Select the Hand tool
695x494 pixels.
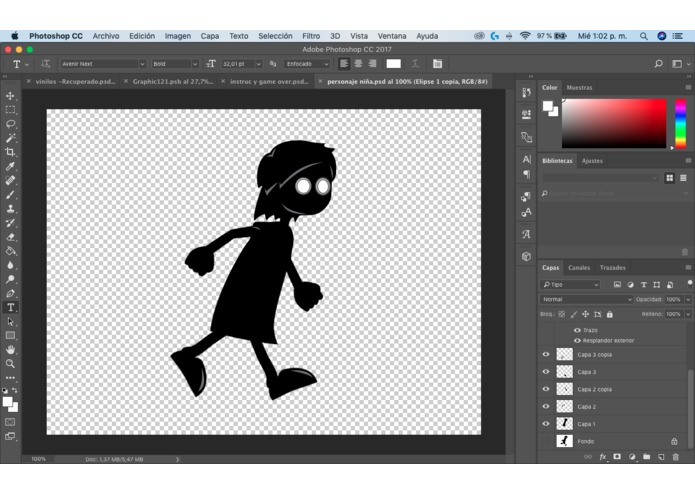coord(10,350)
